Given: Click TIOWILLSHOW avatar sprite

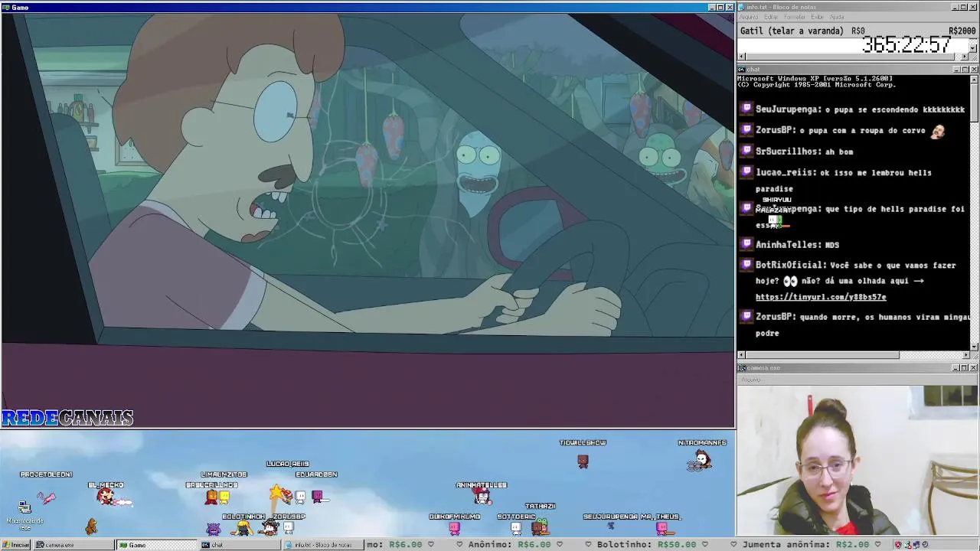Looking at the screenshot, I should 583,461.
